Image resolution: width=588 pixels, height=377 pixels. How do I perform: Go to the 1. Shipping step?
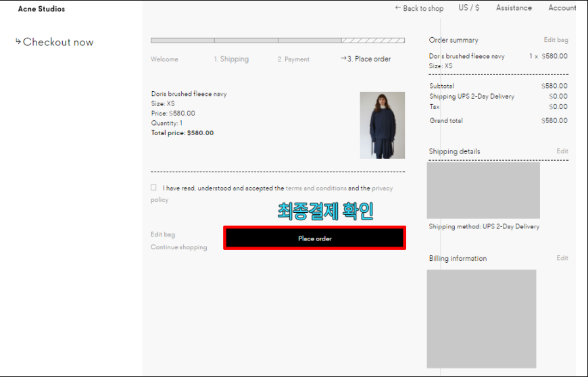231,59
